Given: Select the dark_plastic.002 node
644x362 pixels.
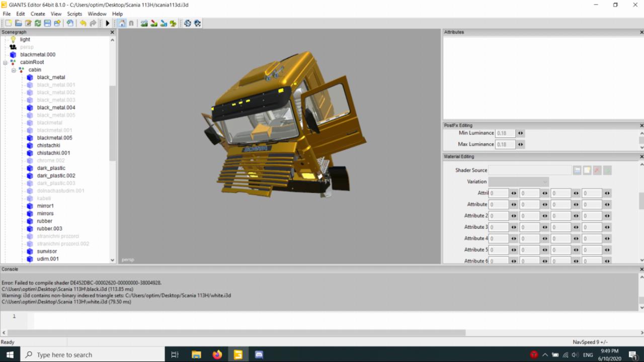Looking at the screenshot, I should click(x=56, y=175).
